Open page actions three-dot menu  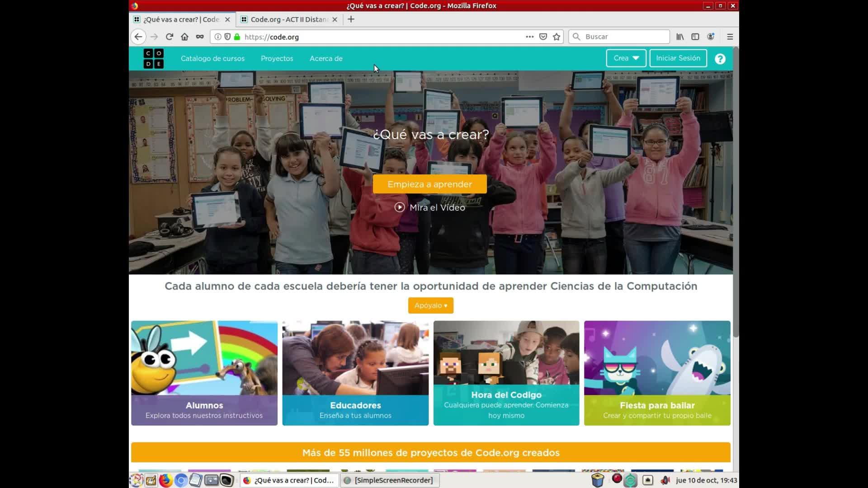529,37
